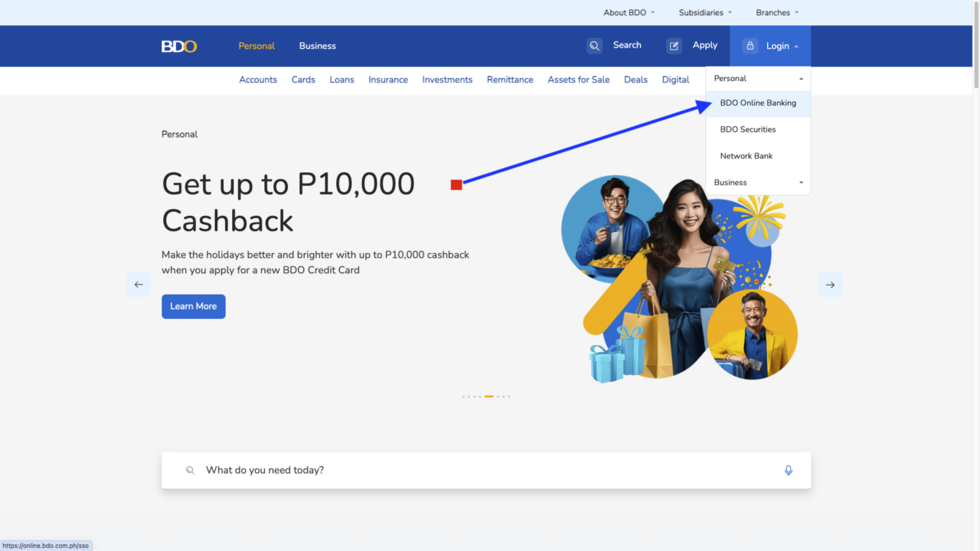This screenshot has height=551, width=980.
Task: Switch to the Personal tab in header
Action: pyautogui.click(x=256, y=46)
